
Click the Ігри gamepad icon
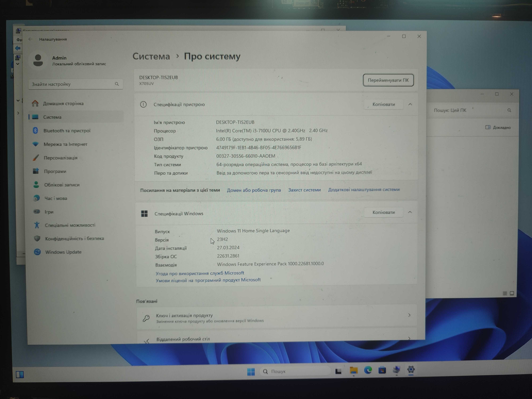[37, 212]
